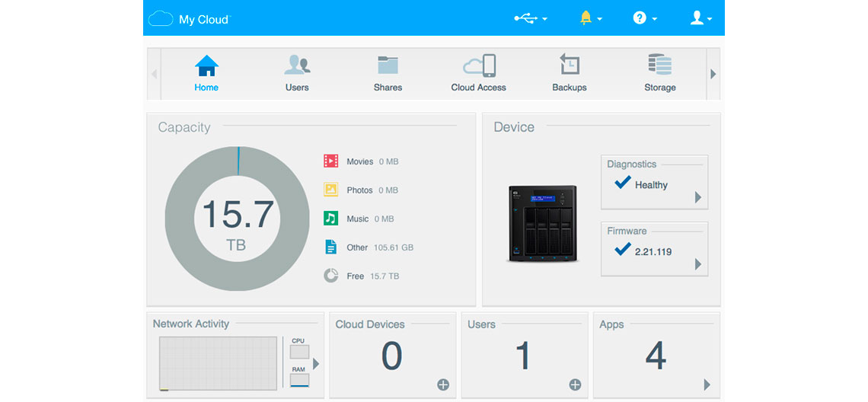The height and width of the screenshot is (402, 868).
Task: Switch to the Home tab label
Action: [x=206, y=88]
